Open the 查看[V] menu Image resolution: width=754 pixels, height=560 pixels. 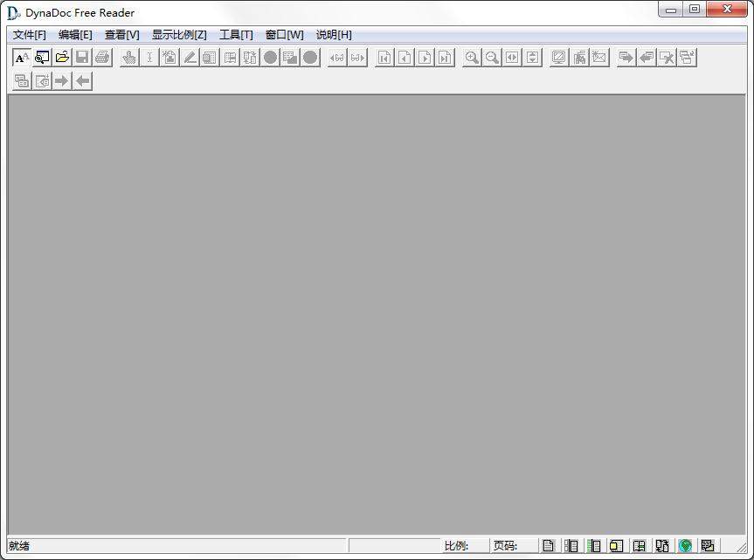click(x=122, y=35)
